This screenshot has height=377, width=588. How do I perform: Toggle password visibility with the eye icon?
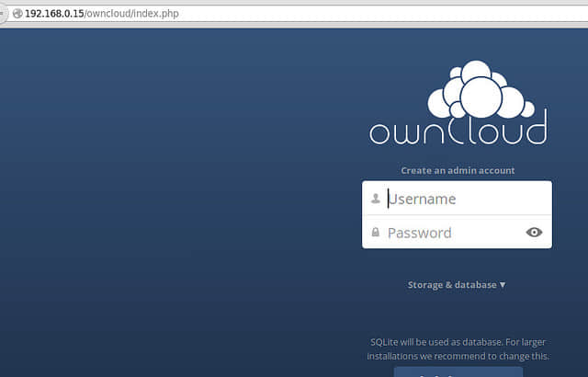click(x=534, y=233)
